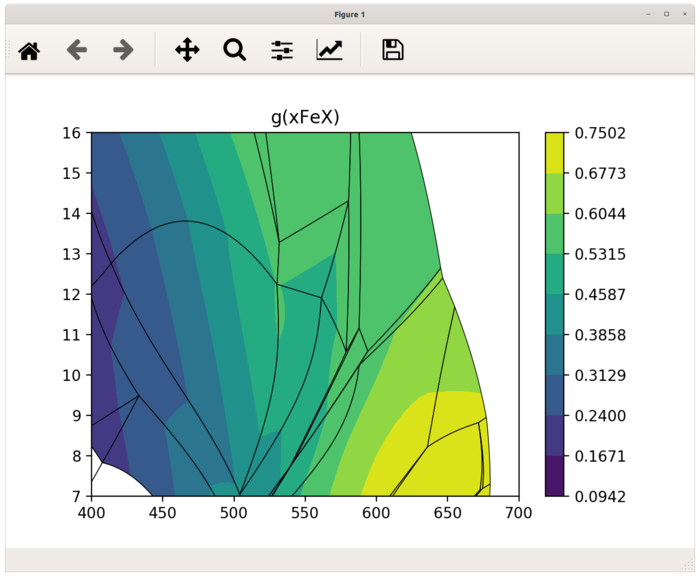Click the y-axis tick label 7
The height and width of the screenshot is (577, 700).
[76, 497]
